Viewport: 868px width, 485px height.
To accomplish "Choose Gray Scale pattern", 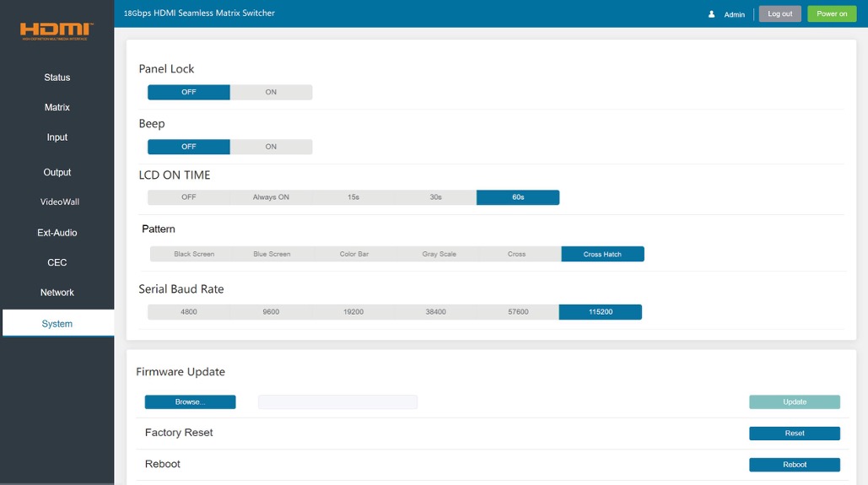I will [x=439, y=254].
